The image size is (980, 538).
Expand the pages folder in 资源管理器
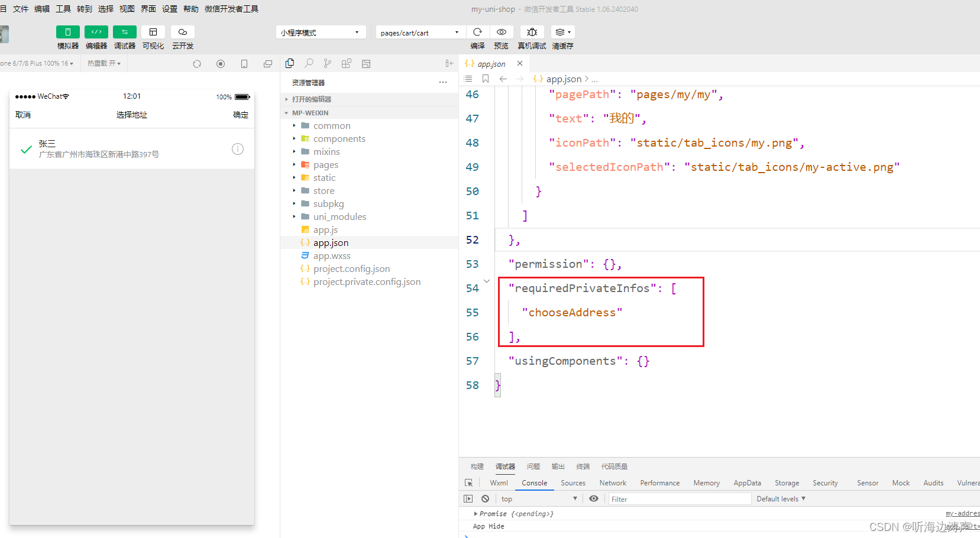pos(295,164)
